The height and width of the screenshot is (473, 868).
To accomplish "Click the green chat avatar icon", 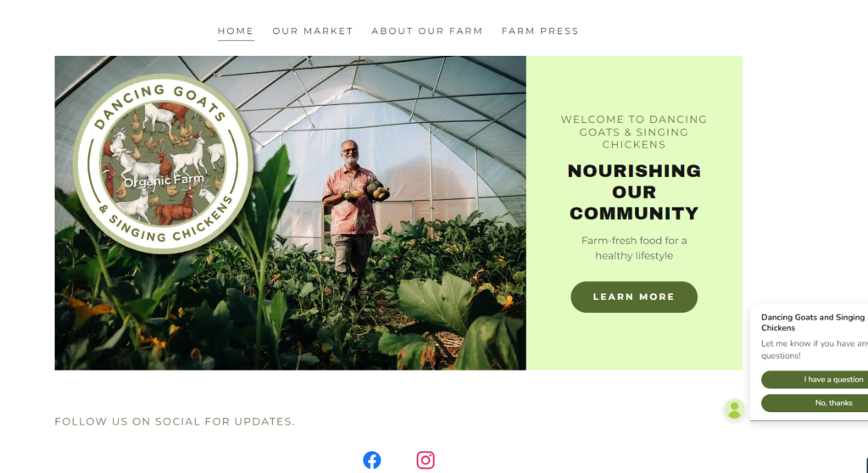I will [734, 410].
